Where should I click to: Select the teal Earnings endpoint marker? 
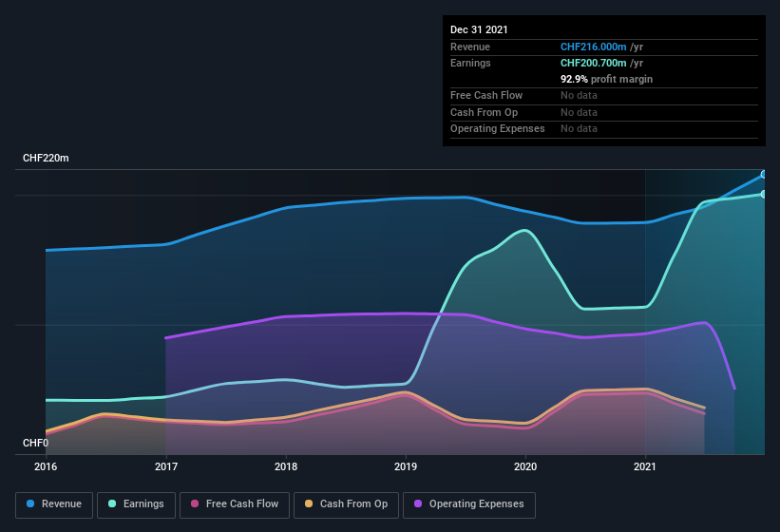pyautogui.click(x=764, y=195)
